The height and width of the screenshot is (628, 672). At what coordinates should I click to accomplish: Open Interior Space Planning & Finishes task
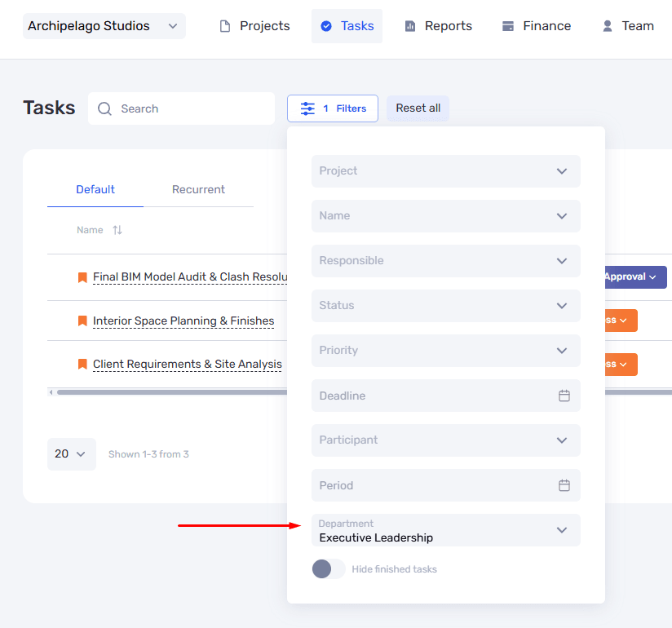tap(183, 321)
